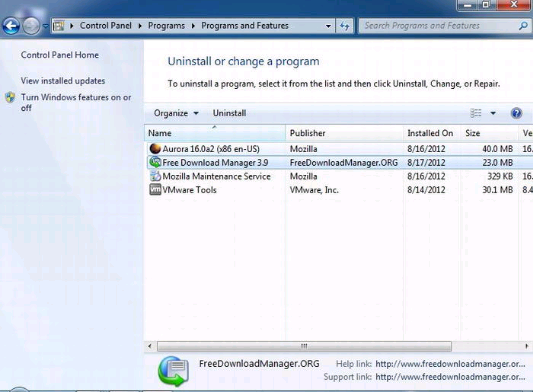The width and height of the screenshot is (534, 392).
Task: Click the horizontal scrollbar left arrow
Action: (150, 346)
